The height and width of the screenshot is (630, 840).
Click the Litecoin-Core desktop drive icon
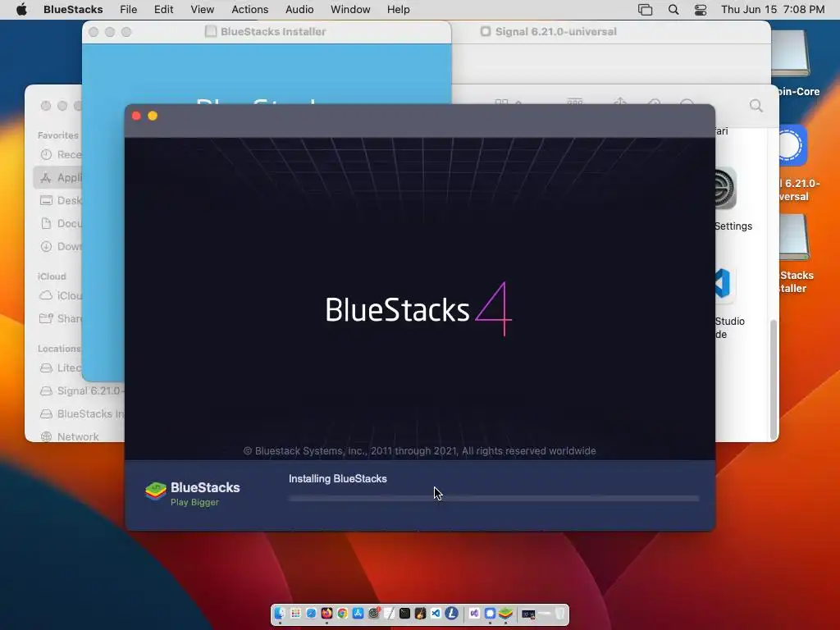pyautogui.click(x=790, y=52)
